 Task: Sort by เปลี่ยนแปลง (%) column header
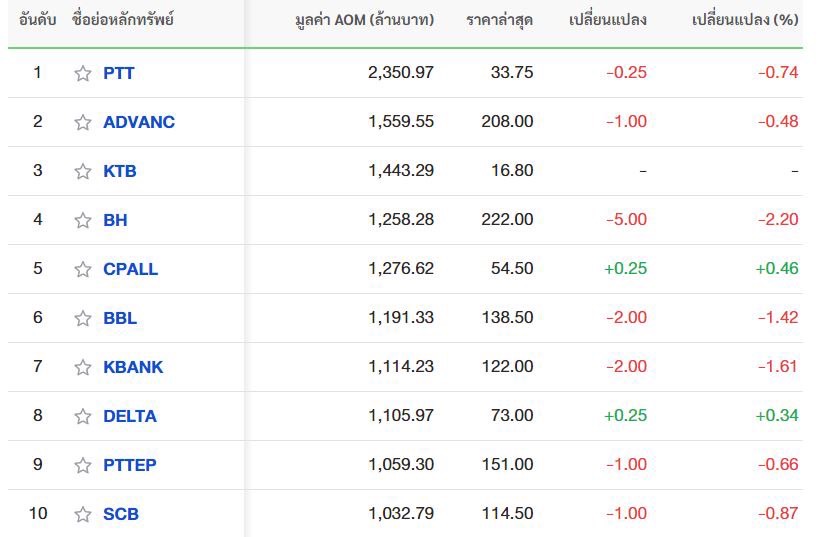coord(744,20)
